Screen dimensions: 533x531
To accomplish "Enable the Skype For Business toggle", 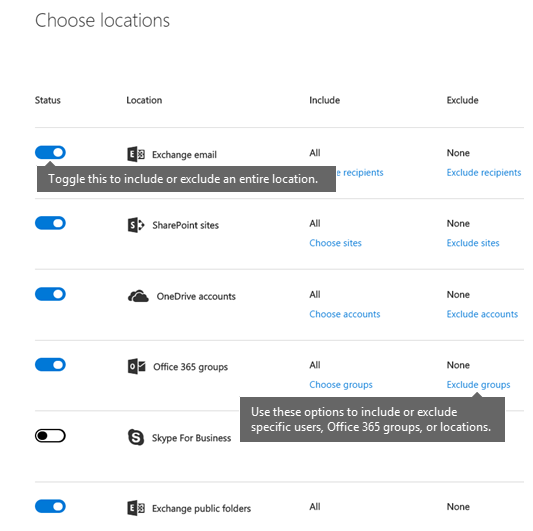I will 50,436.
